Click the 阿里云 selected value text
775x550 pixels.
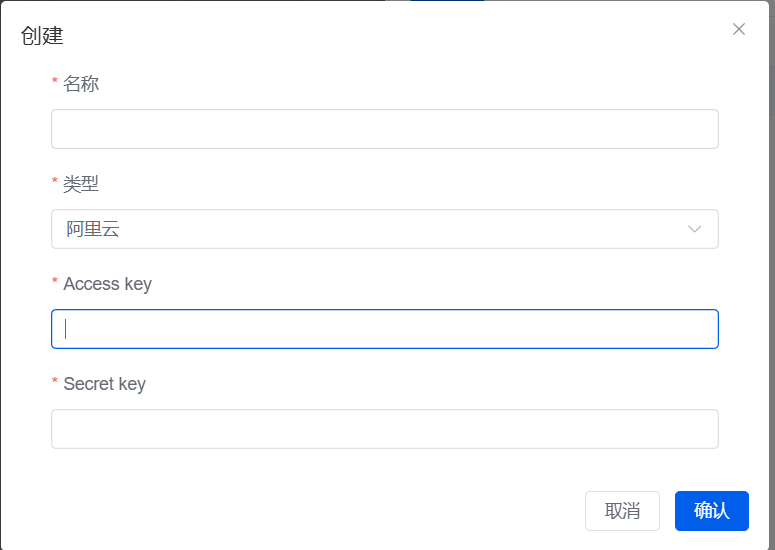click(93, 229)
